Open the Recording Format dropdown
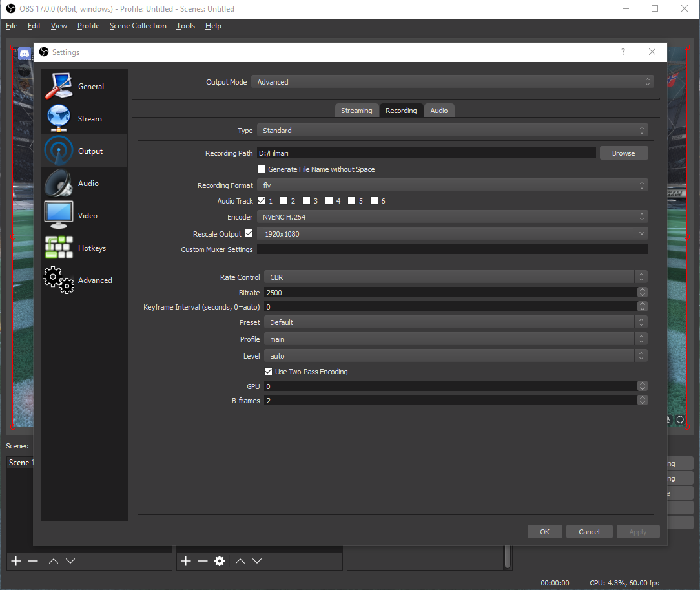Image resolution: width=700 pixels, height=590 pixels. pyautogui.click(x=452, y=185)
